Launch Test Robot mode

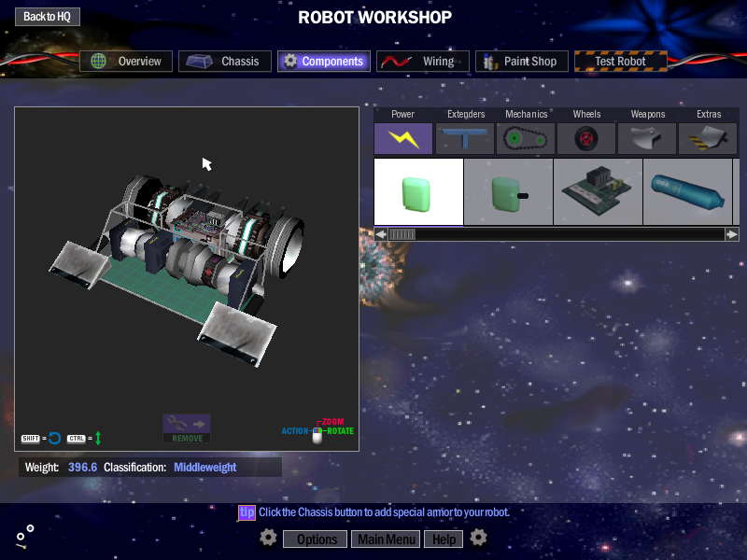(x=621, y=61)
